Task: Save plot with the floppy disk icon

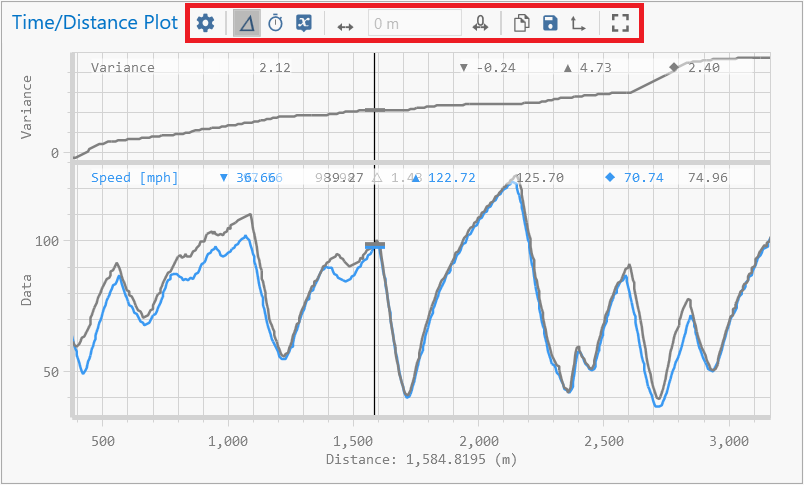Action: click(x=550, y=23)
